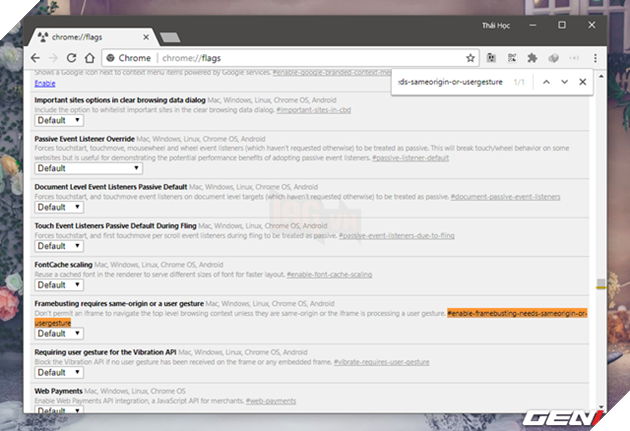Click the faded dots extension icon
Viewport: 630px width, 431px height.
(x=574, y=58)
